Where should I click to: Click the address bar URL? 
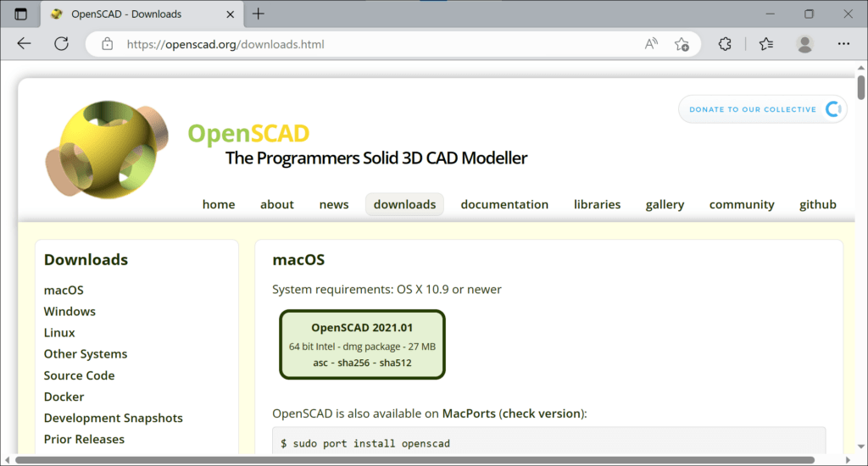coord(225,44)
